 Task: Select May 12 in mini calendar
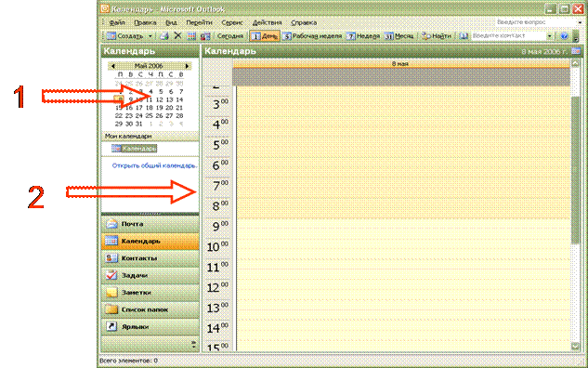coord(160,99)
